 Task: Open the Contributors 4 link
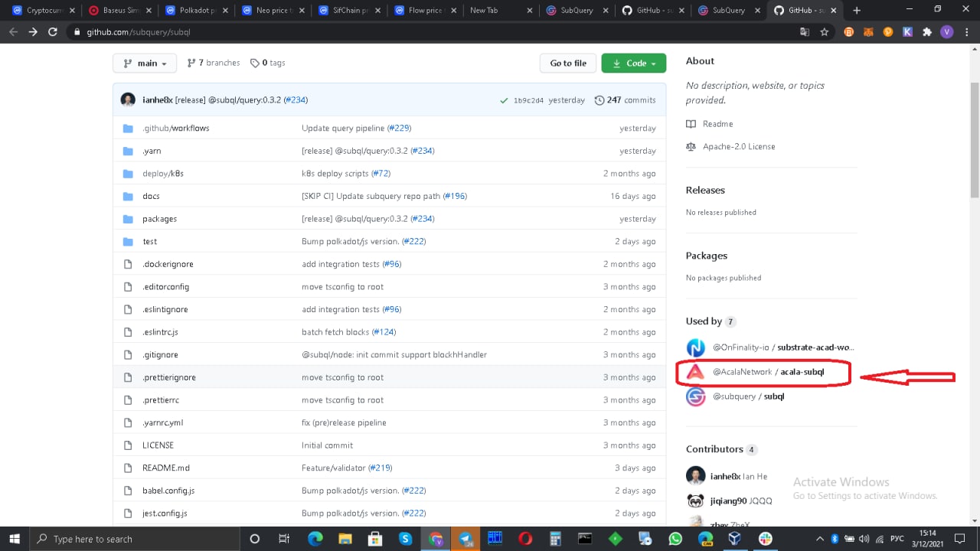pos(722,449)
